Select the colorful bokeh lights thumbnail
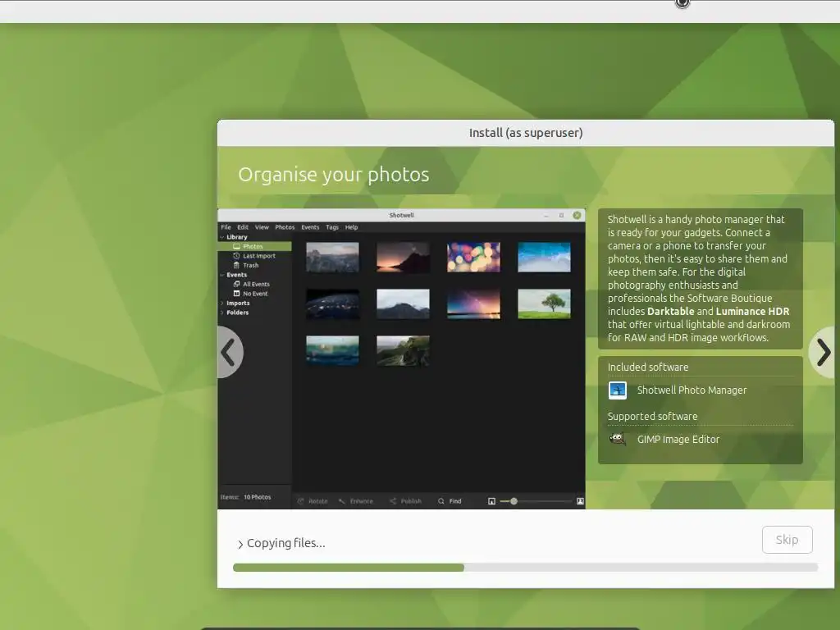The height and width of the screenshot is (630, 840). point(473,257)
